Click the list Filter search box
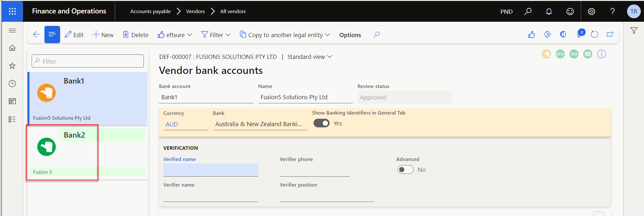This screenshot has height=216, width=644. [88, 61]
